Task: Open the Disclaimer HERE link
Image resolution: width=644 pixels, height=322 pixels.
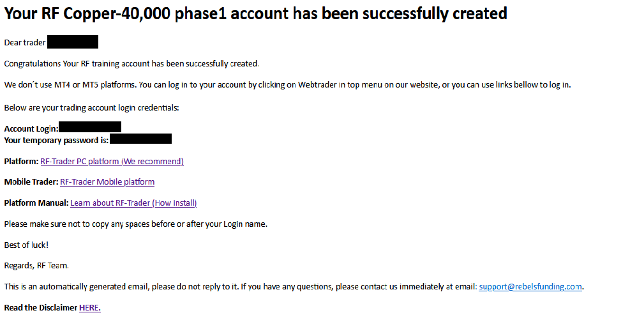Action: point(90,307)
